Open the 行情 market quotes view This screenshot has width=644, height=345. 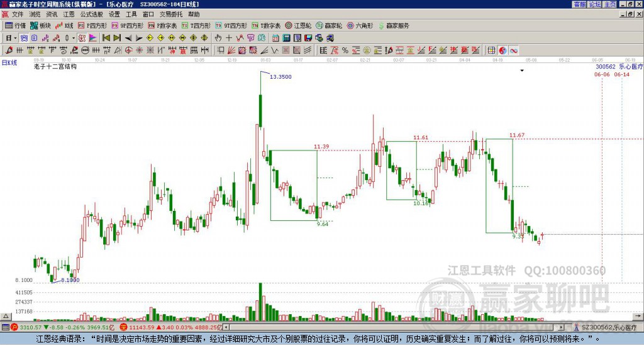(15, 25)
